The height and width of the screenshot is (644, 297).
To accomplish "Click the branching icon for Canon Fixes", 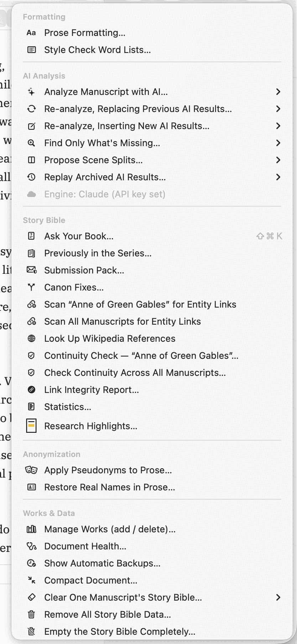I will [31, 287].
